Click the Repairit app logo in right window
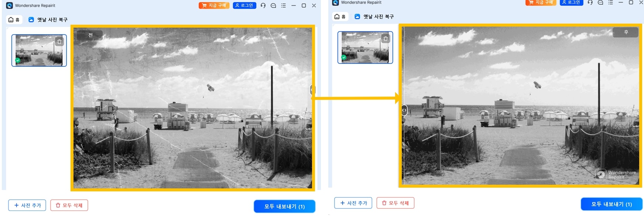This screenshot has height=219, width=644. pos(335,2)
